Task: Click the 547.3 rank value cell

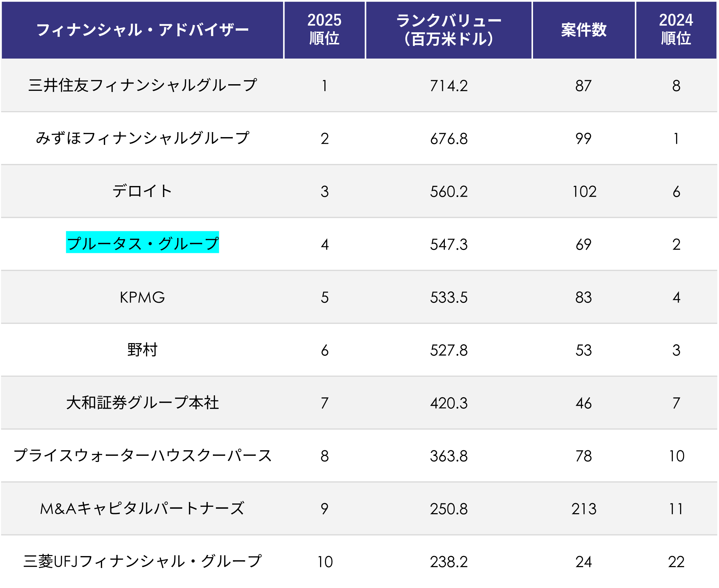Action: (x=449, y=245)
